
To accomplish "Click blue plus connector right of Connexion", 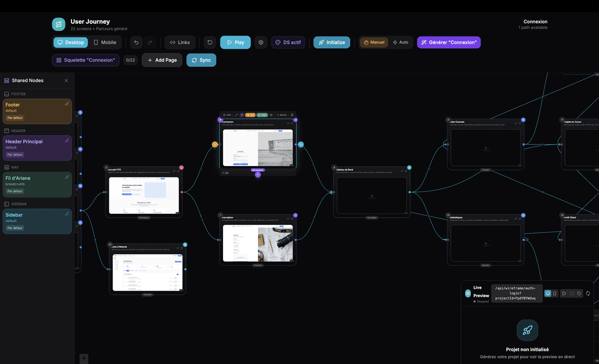I will pos(301,145).
